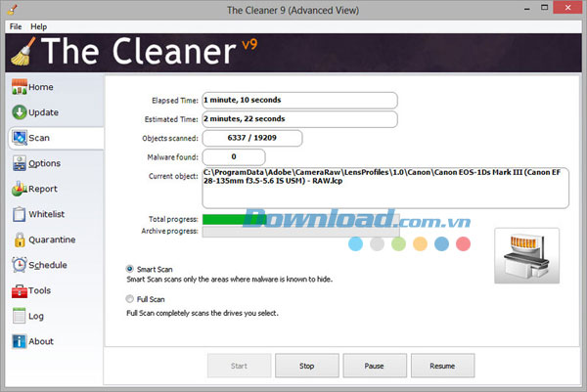Open the Home section icon

(20, 86)
